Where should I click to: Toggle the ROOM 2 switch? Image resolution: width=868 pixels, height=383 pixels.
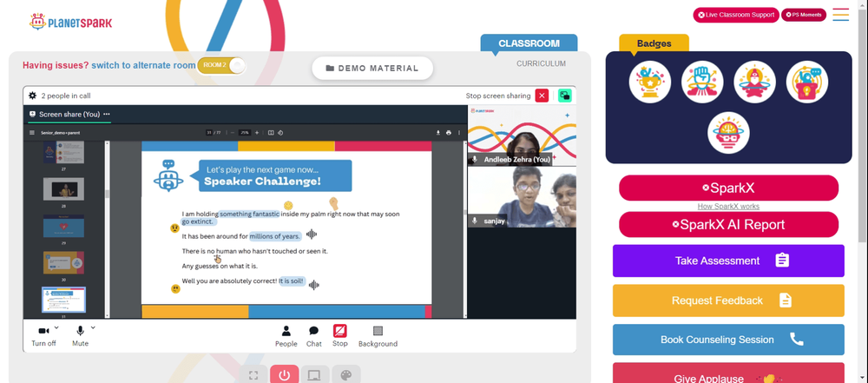click(220, 65)
